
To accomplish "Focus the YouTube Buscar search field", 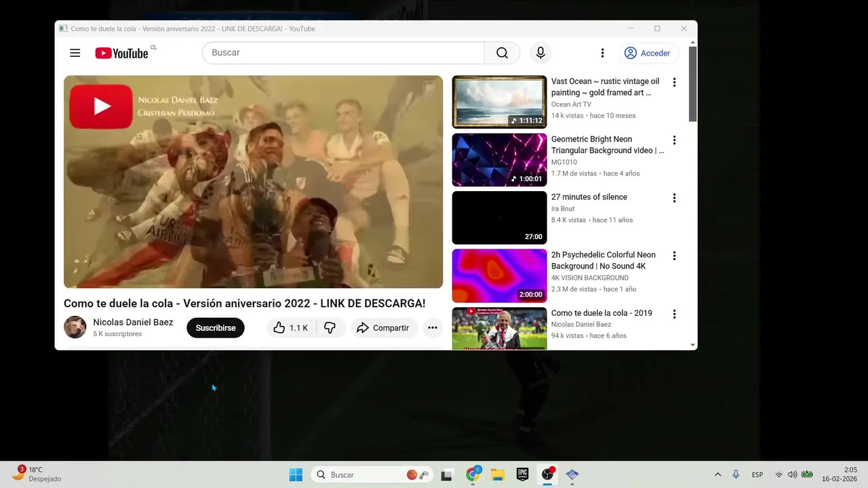I will coord(343,53).
